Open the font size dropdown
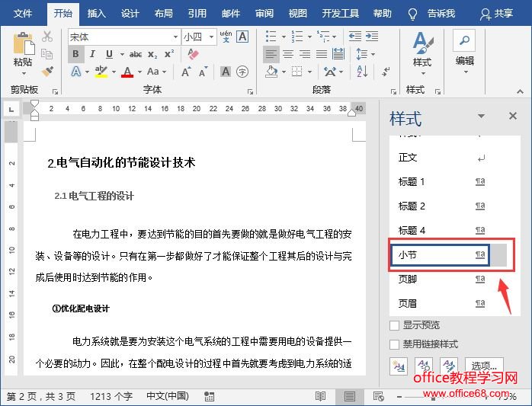This screenshot has height=406, width=532. pyautogui.click(x=211, y=37)
